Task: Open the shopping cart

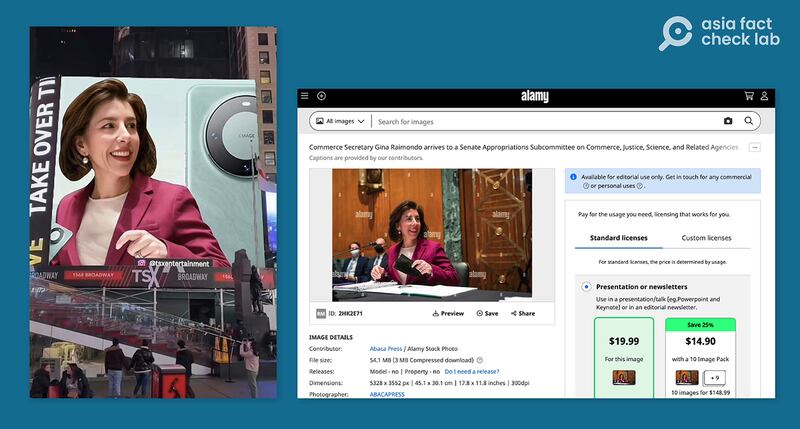Action: (x=749, y=96)
